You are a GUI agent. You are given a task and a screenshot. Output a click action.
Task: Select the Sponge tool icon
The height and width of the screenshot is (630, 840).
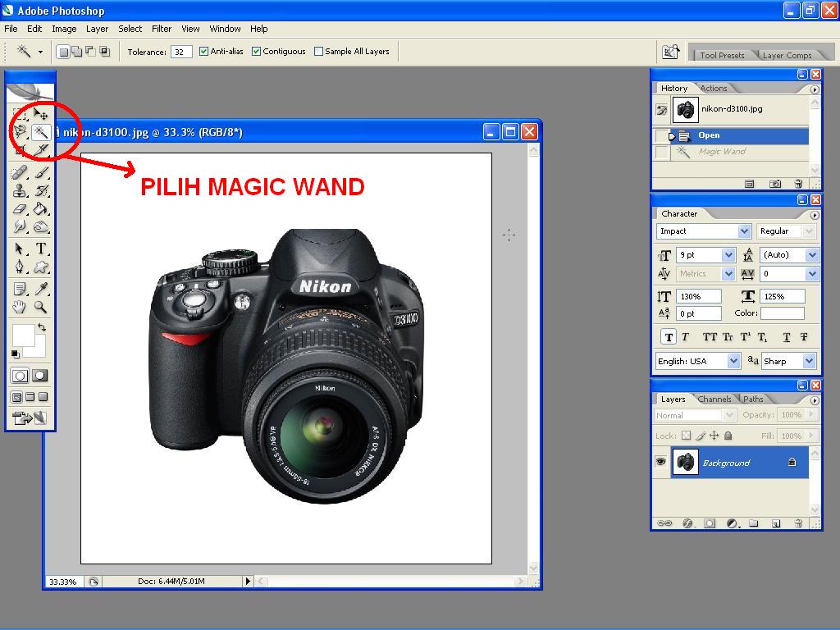click(41, 226)
